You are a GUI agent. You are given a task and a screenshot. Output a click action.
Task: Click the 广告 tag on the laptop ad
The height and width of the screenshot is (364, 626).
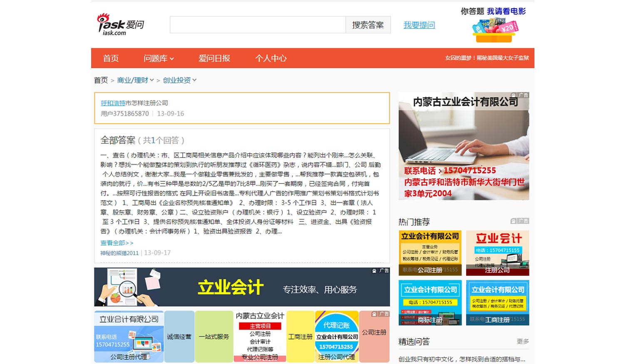pyautogui.click(x=520, y=95)
